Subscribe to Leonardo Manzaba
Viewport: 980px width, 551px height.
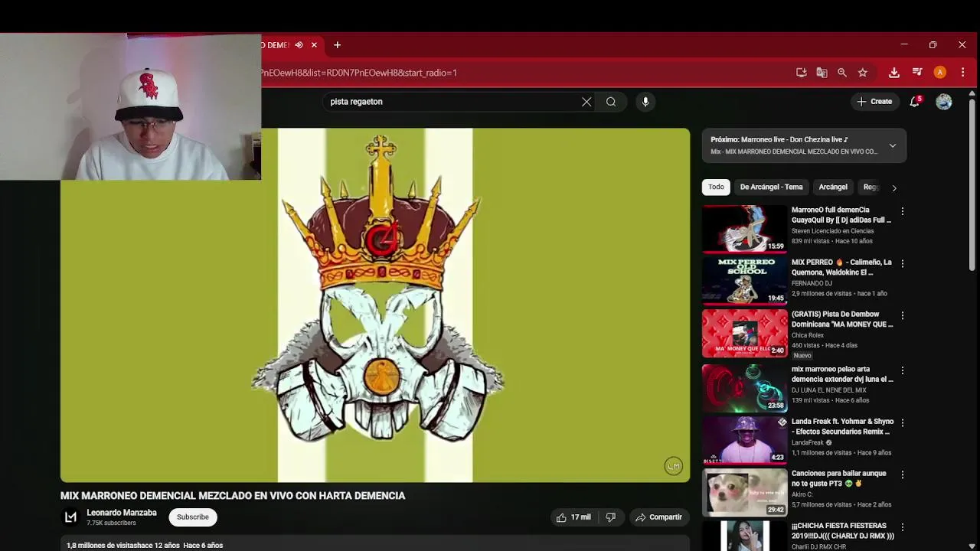(193, 517)
